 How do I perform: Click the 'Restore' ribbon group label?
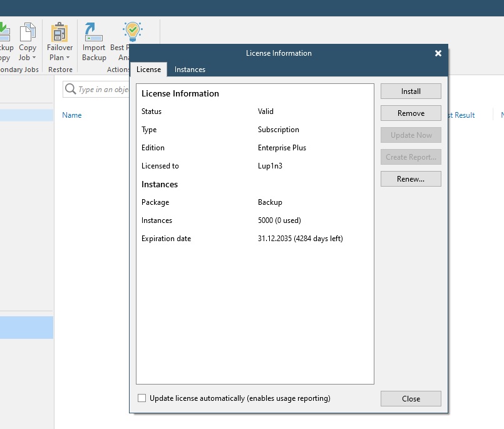click(60, 70)
